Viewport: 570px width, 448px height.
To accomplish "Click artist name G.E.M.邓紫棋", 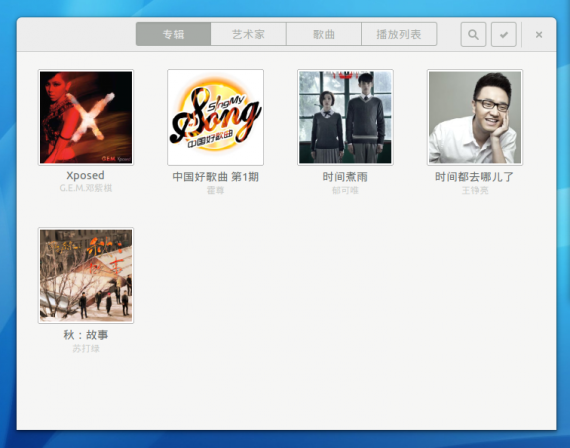I will [x=86, y=188].
